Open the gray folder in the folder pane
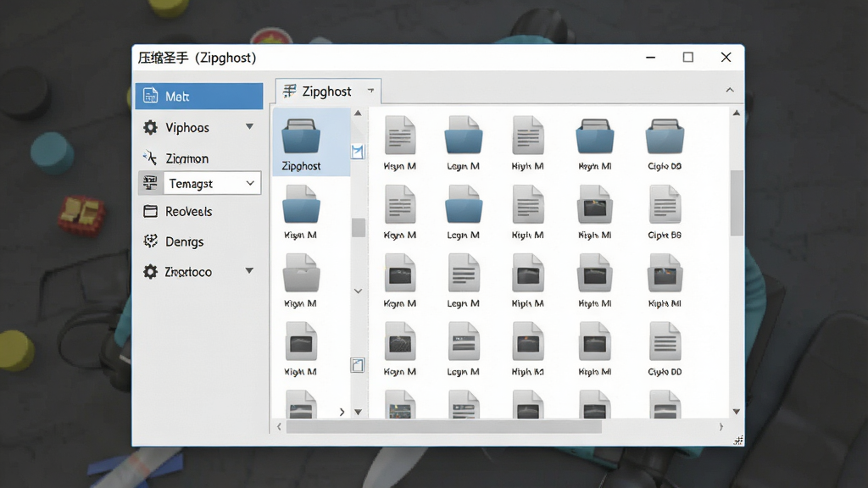868x488 pixels. point(301,280)
